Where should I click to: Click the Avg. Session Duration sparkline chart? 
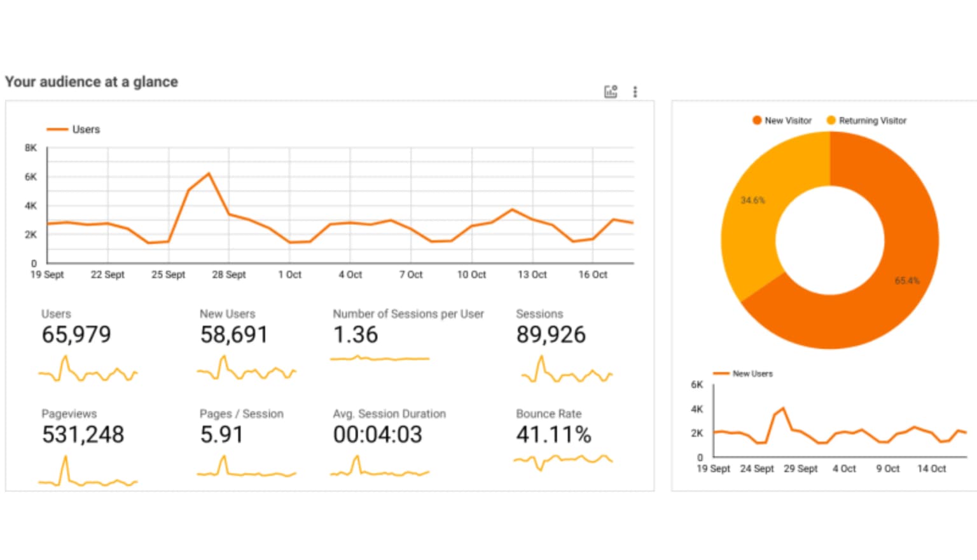click(380, 470)
